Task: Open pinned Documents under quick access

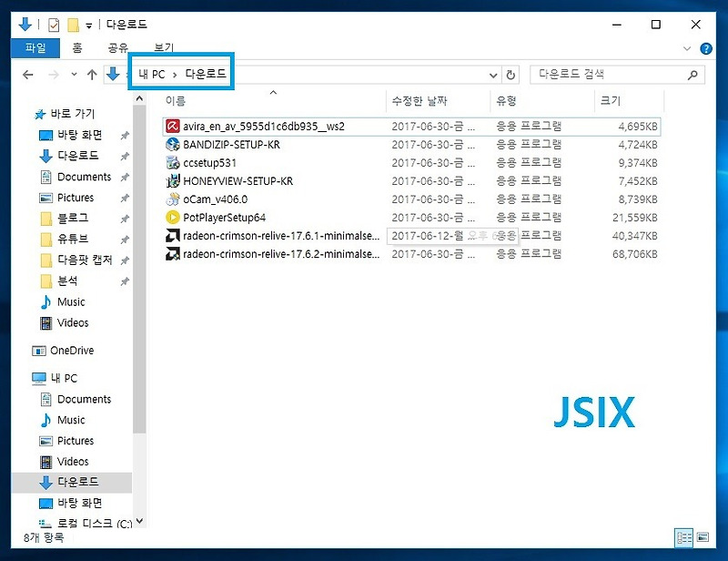Action: click(76, 177)
